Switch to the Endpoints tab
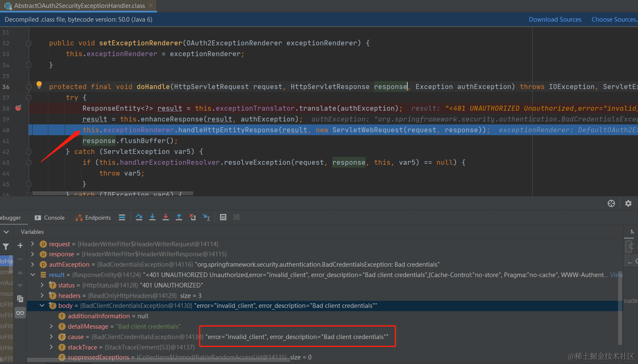638x364 pixels. pos(93,218)
